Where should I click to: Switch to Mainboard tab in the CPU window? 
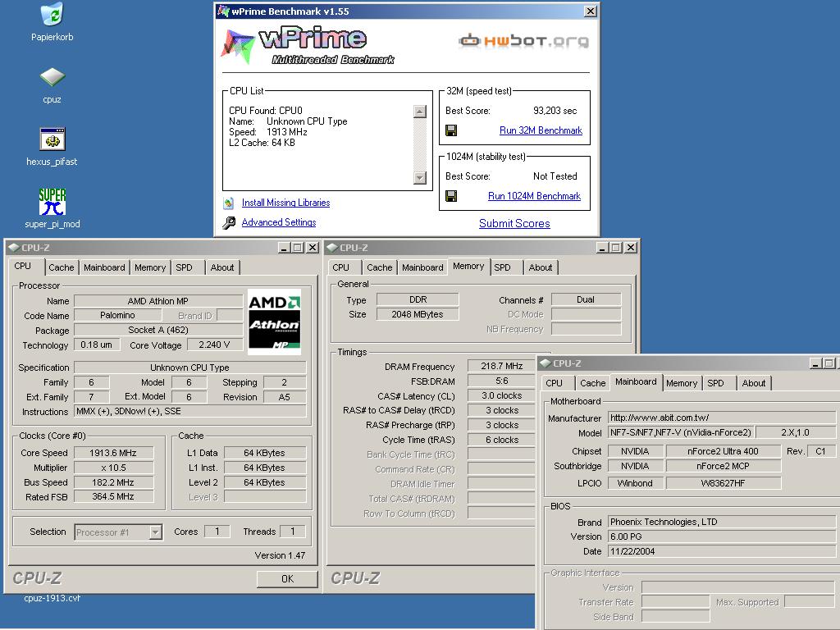[x=104, y=267]
